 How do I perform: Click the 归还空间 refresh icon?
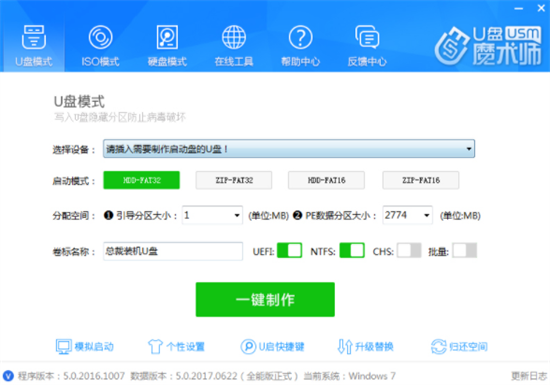[x=438, y=346]
